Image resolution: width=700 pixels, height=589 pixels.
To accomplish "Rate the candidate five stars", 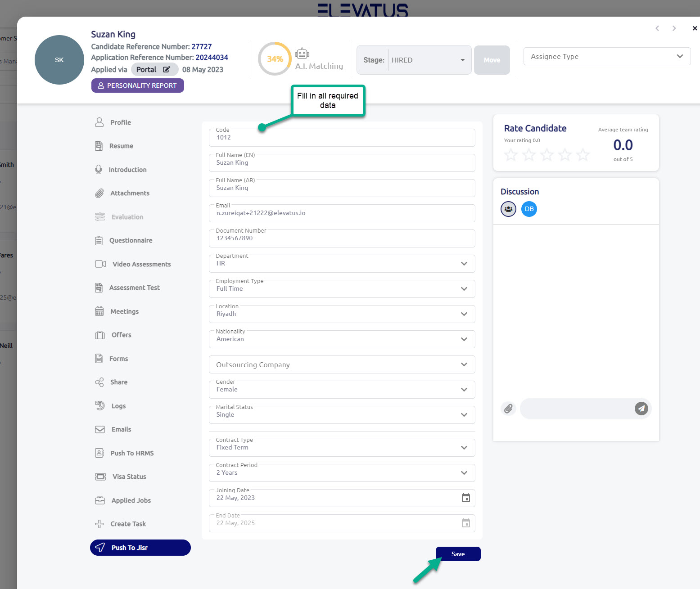I will (x=583, y=155).
